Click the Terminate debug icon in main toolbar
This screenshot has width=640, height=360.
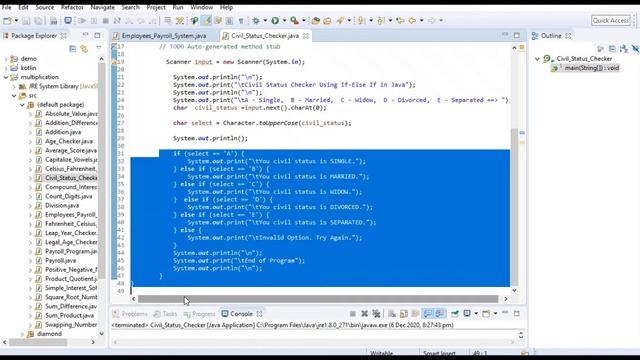105,20
